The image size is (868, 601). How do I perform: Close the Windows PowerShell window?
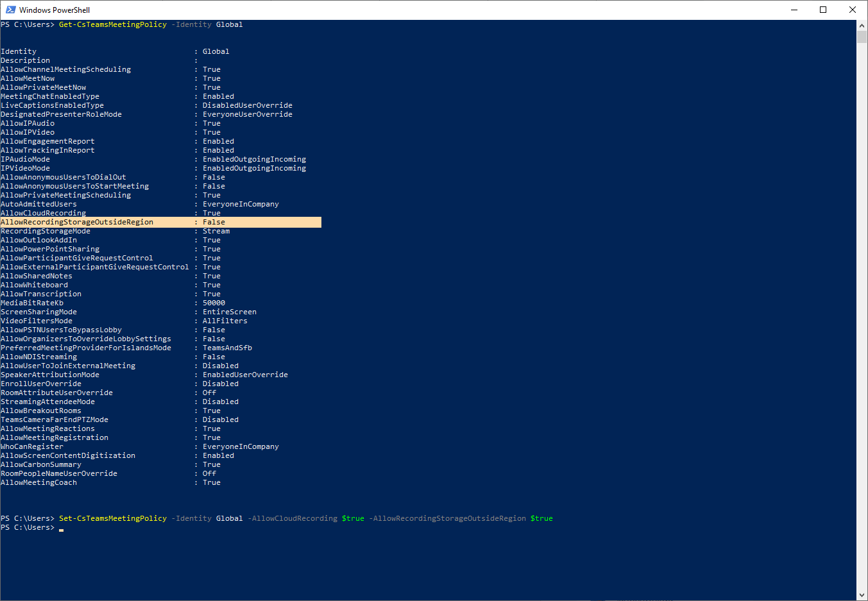pos(853,10)
